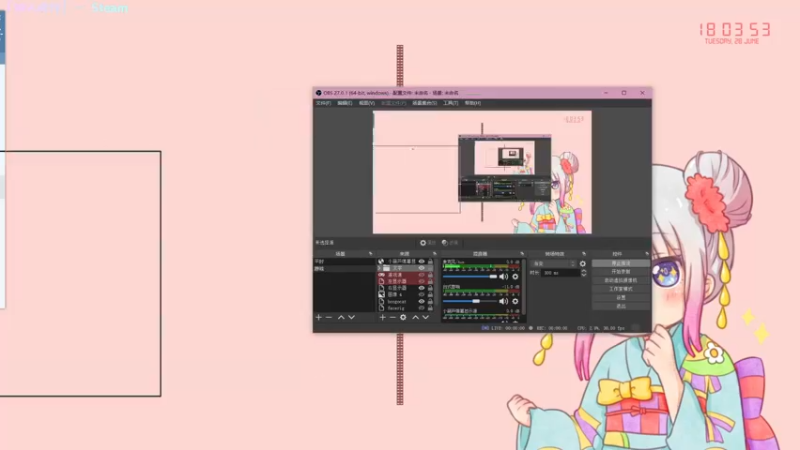
Task: Move selected source down in Sources dock
Action: (x=426, y=317)
